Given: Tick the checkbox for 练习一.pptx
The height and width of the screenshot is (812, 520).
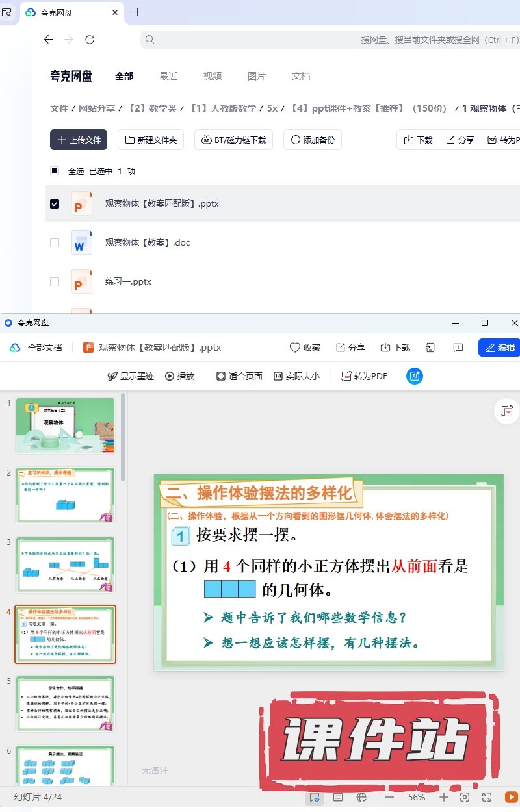Looking at the screenshot, I should coord(55,282).
